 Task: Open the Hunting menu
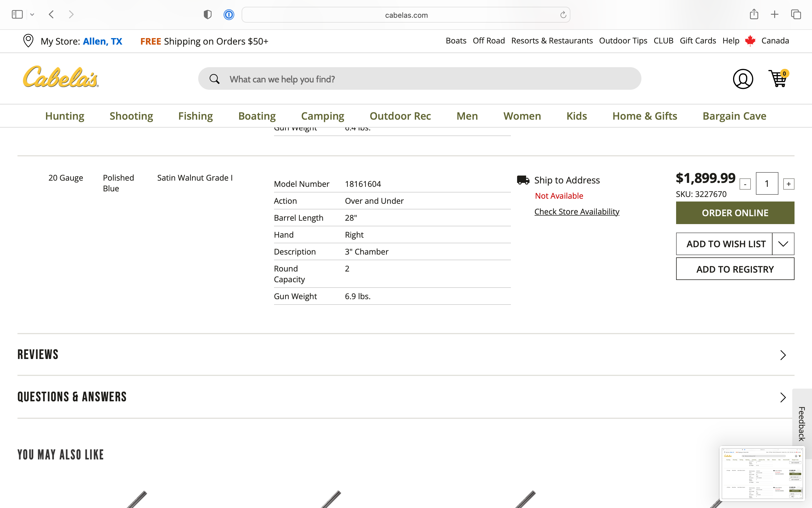[x=65, y=116]
